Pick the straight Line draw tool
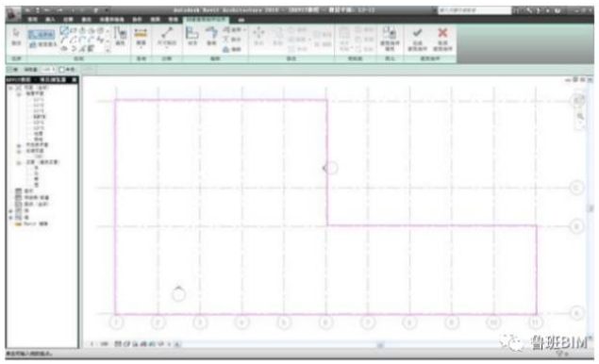Viewport: 599px width, 364px height. click(64, 30)
